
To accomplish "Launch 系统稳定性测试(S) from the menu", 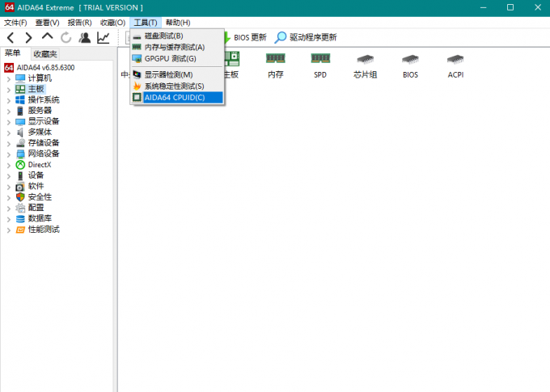I will coord(177,86).
